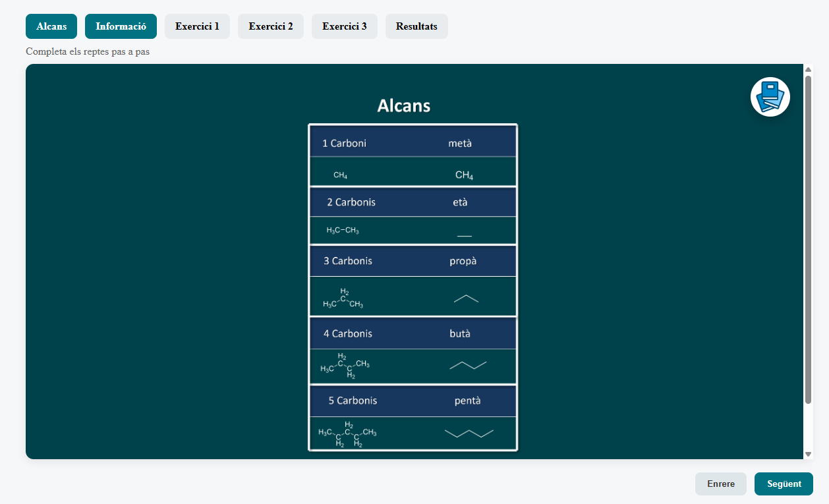Click the H3C−CH3 ethane formula

pyautogui.click(x=343, y=231)
